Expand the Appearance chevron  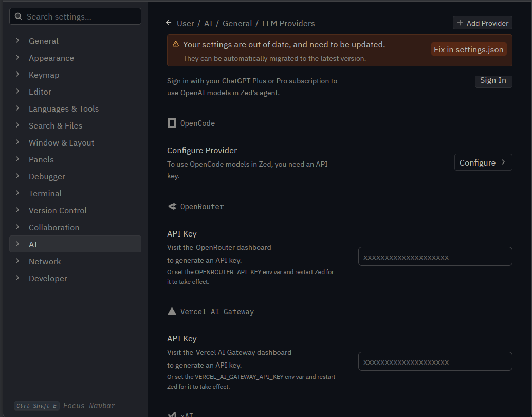(x=17, y=58)
